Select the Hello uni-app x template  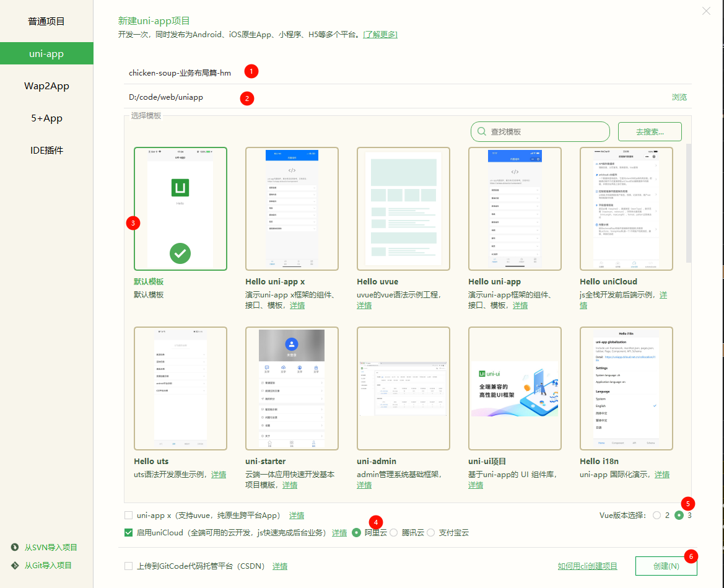click(x=292, y=209)
